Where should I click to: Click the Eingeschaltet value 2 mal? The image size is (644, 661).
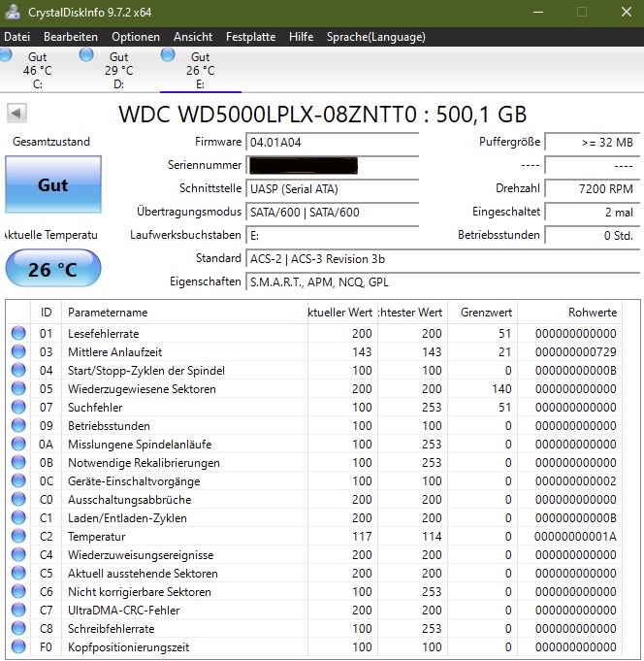click(x=593, y=212)
